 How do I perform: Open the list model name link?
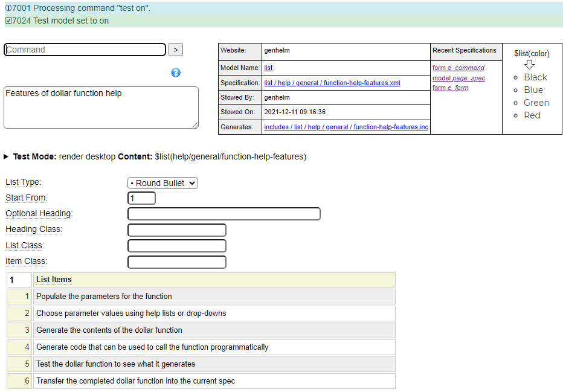268,68
